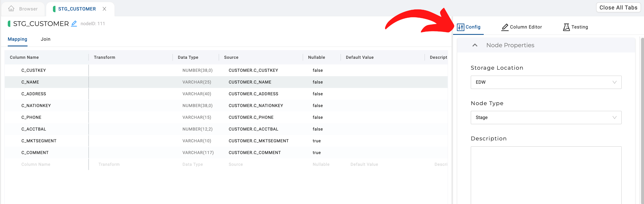Click the VARCHAR(10) data type cell
The width and height of the screenshot is (644, 204).
197,141
